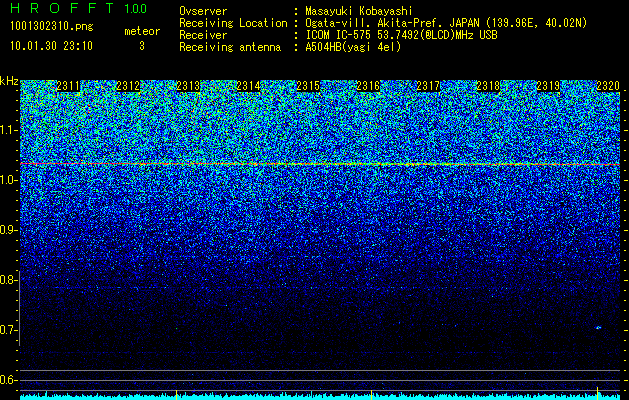Click the 2315 time label
Image resolution: width=629 pixels, height=400 pixels.
click(308, 86)
